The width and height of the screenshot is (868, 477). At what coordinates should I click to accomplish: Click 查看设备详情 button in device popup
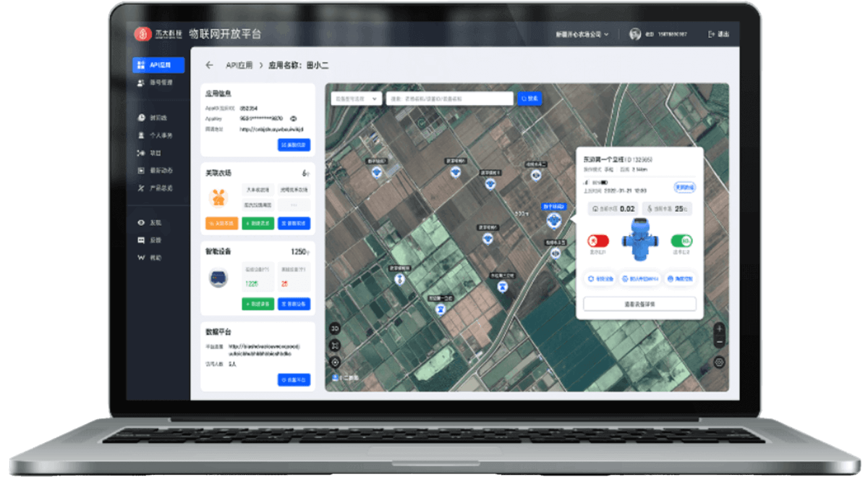[x=639, y=304]
